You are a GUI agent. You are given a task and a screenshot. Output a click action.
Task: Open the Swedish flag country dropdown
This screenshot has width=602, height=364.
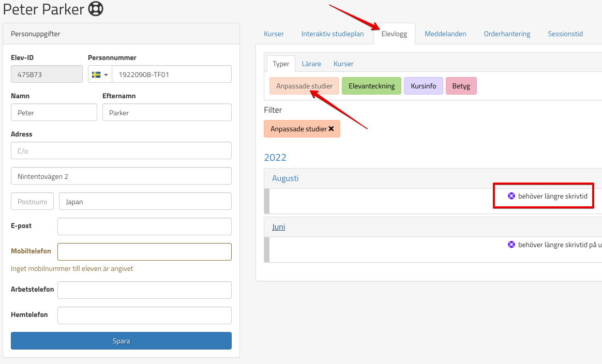tap(100, 74)
